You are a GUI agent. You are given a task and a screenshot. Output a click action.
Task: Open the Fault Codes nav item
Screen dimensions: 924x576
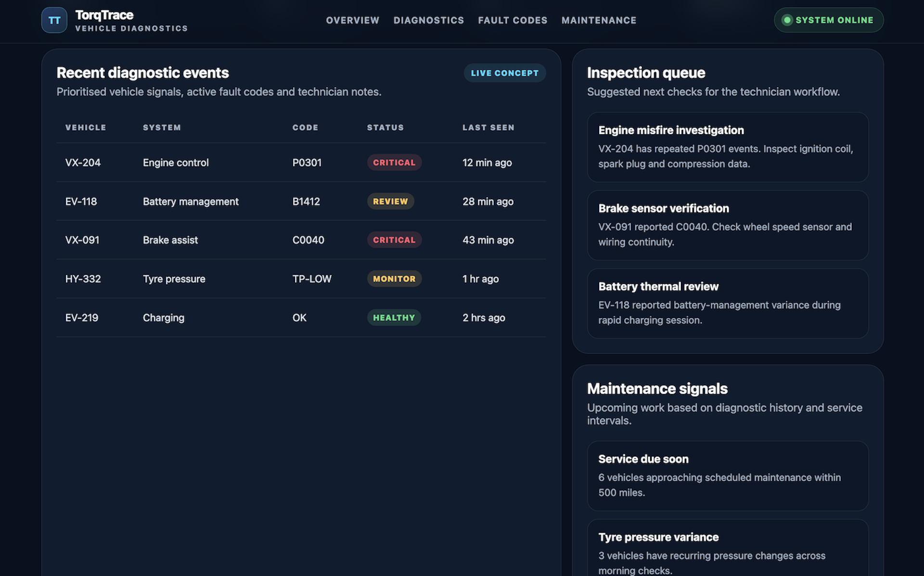coord(513,20)
